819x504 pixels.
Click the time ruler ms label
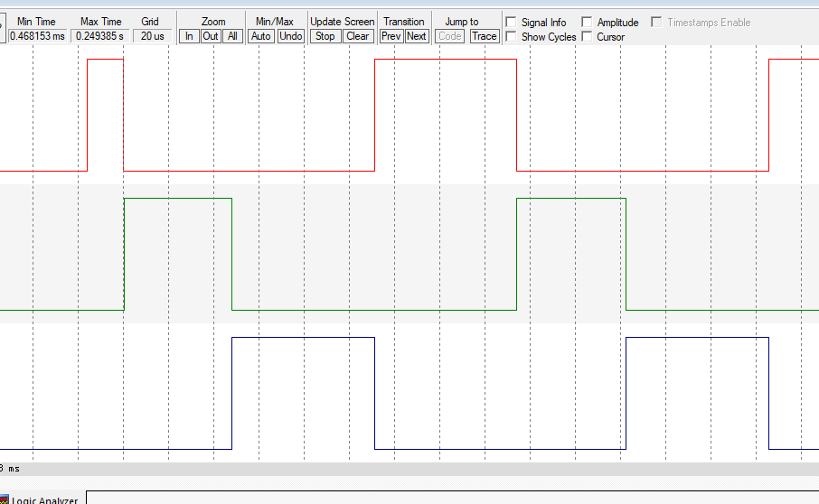[10, 469]
